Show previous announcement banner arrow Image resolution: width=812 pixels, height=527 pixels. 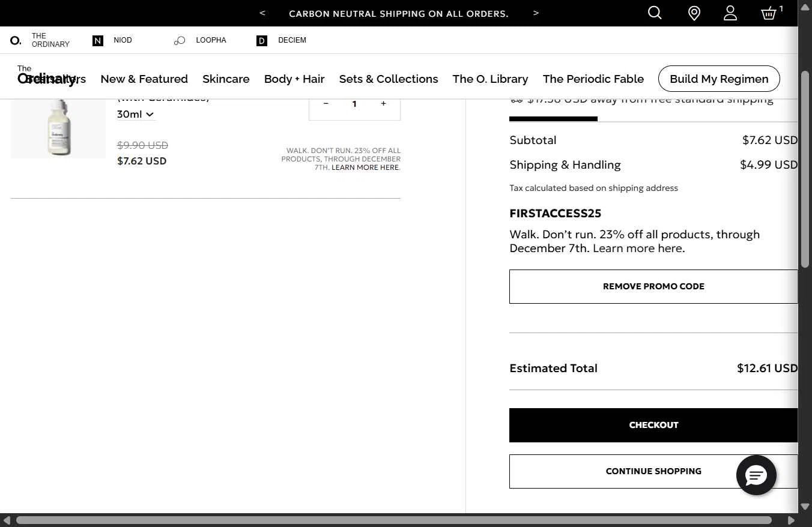click(x=262, y=13)
